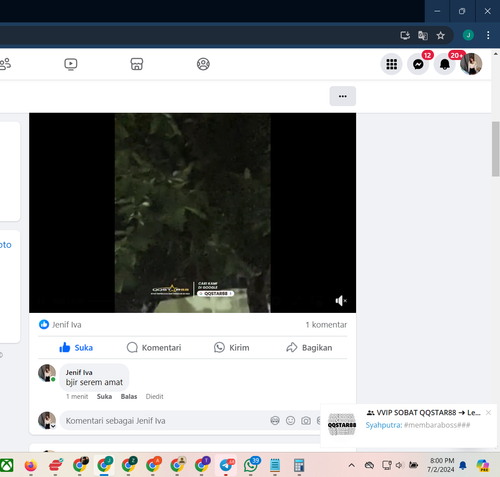Open the network tray icon

coord(387,465)
